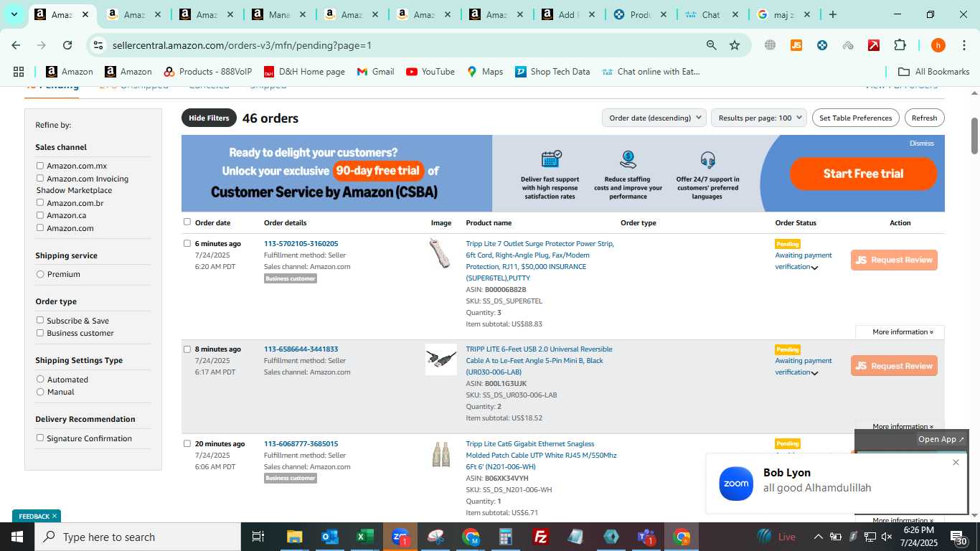Check the Business customer order type

(x=40, y=332)
